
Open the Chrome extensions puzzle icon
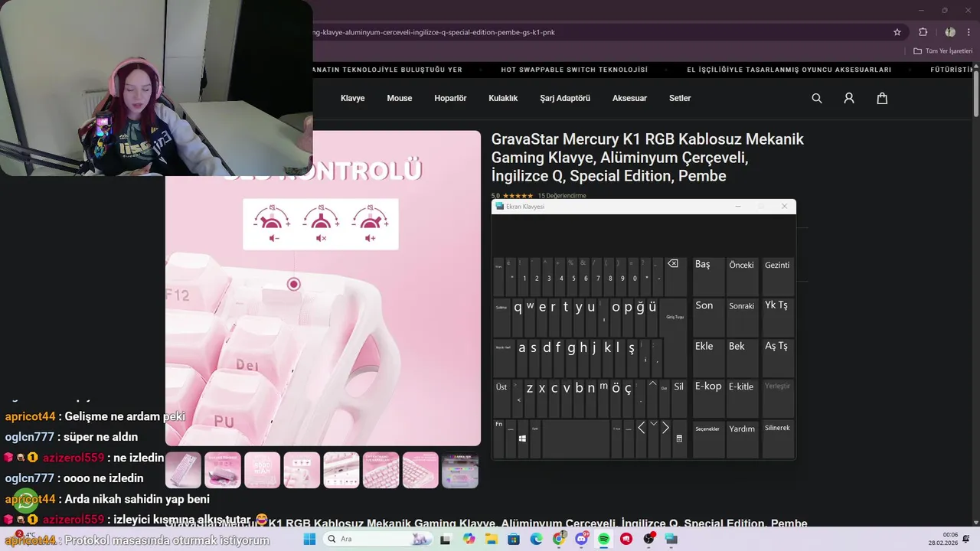tap(923, 32)
